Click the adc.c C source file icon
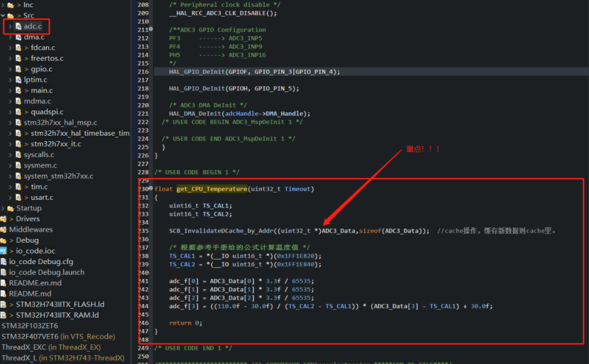Screen dimensions: 589x364 (x=17, y=26)
